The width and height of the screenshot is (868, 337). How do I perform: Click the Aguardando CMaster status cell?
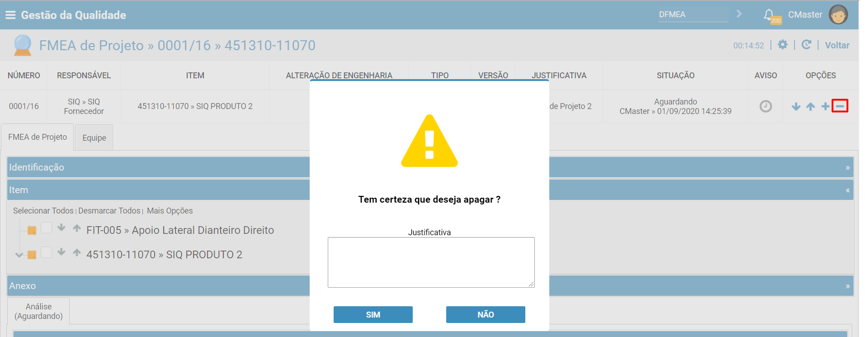coord(675,106)
